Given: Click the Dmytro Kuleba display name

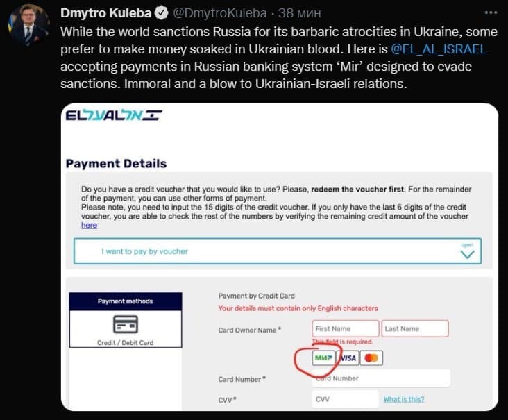Looking at the screenshot, I should pos(106,13).
